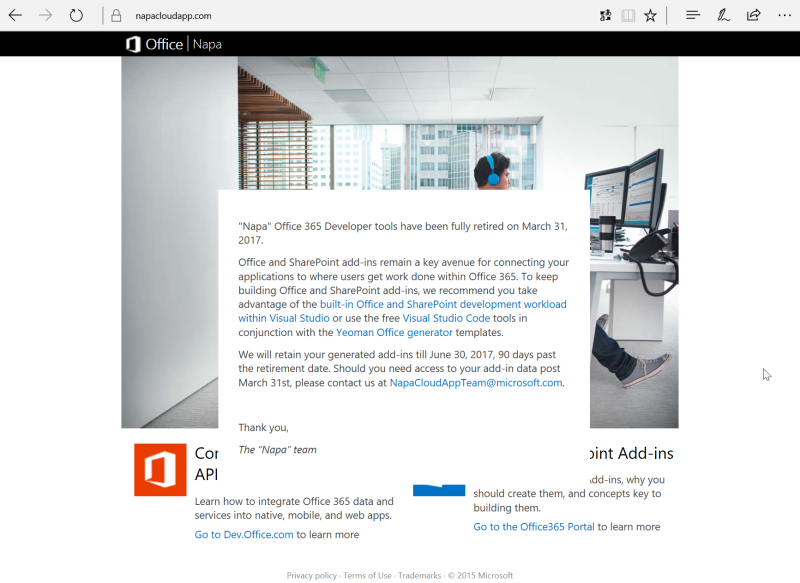Image resolution: width=800 pixels, height=583 pixels.
Task: Click the '© 2015 Microsoft' footer text
Action: pos(480,575)
